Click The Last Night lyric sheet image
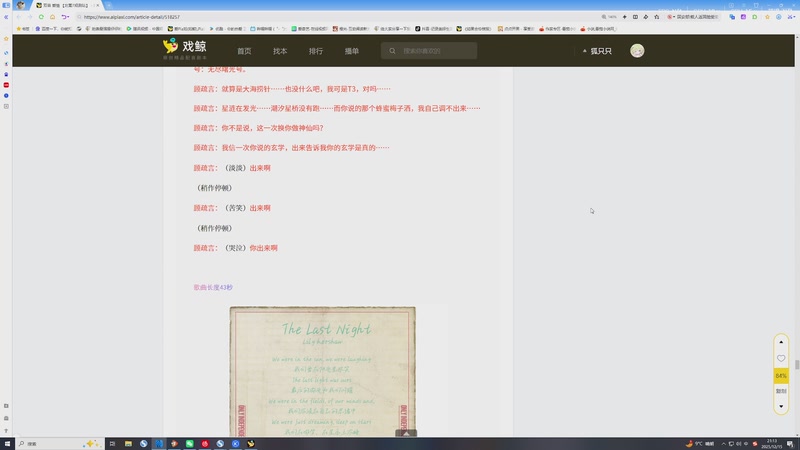 coord(322,371)
